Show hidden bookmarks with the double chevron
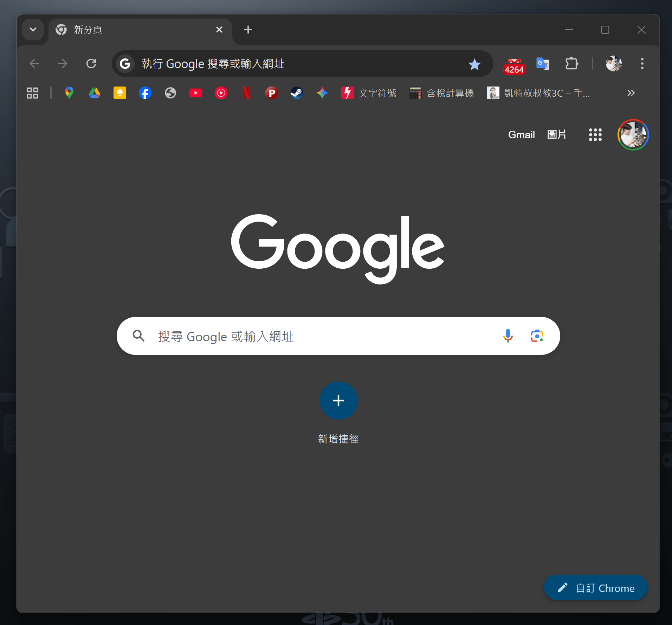 pos(631,93)
